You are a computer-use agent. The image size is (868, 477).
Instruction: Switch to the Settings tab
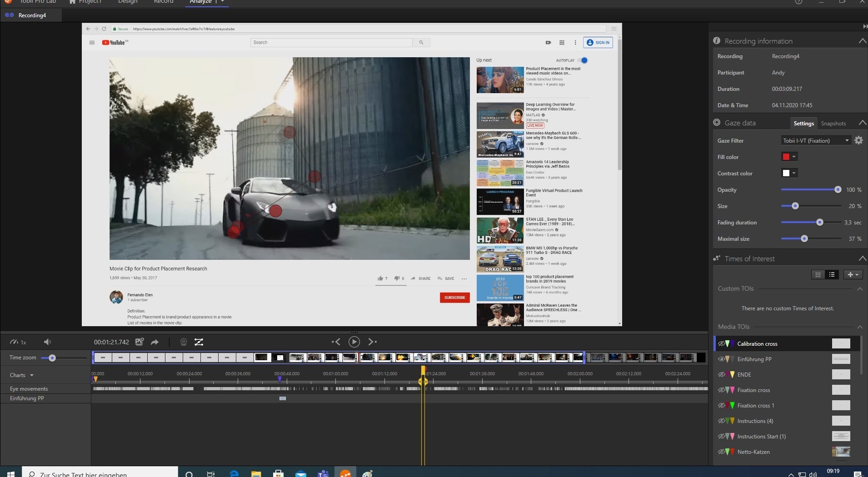tap(803, 124)
